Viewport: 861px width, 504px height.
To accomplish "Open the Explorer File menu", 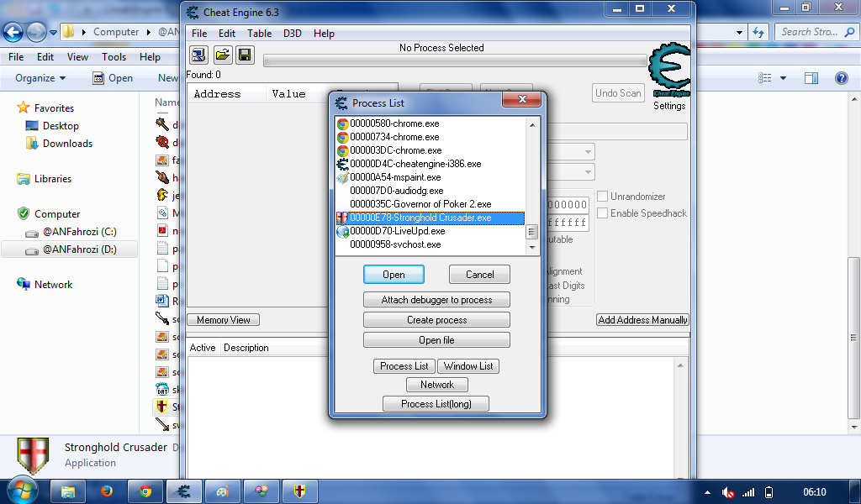I will coord(16,57).
